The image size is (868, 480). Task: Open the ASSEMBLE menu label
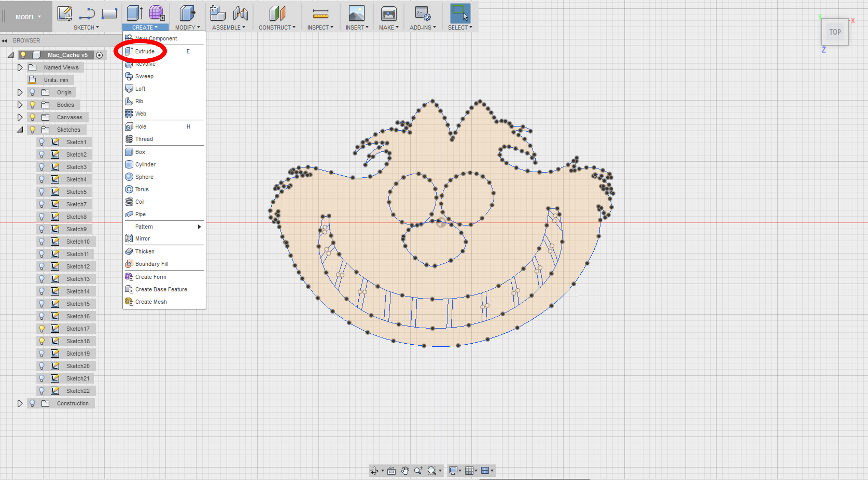[229, 28]
